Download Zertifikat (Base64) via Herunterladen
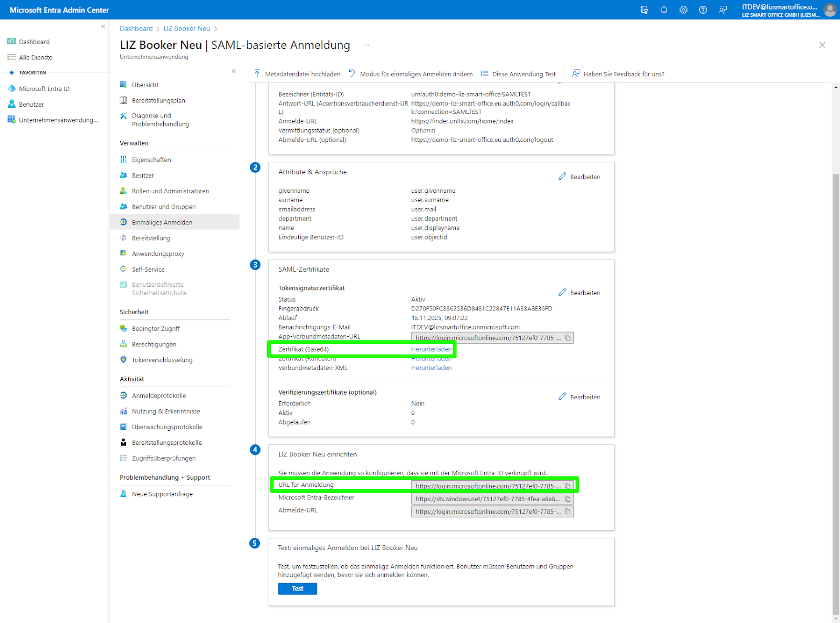This screenshot has width=840, height=623. tap(431, 349)
